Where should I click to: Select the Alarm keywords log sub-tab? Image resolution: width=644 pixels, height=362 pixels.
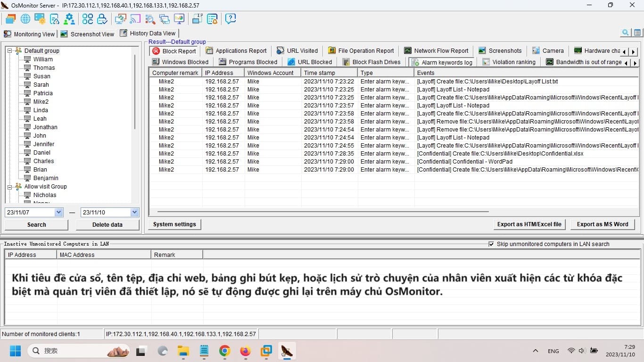coord(442,62)
